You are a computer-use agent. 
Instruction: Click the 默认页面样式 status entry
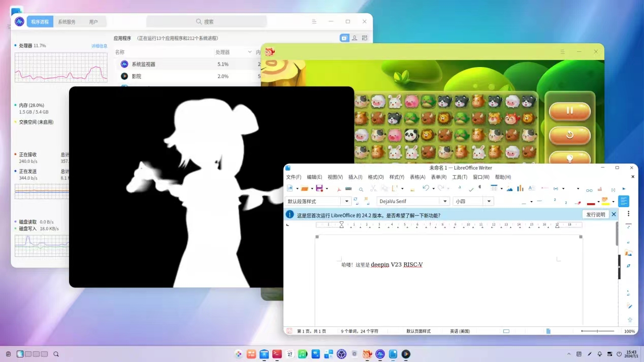(x=418, y=331)
